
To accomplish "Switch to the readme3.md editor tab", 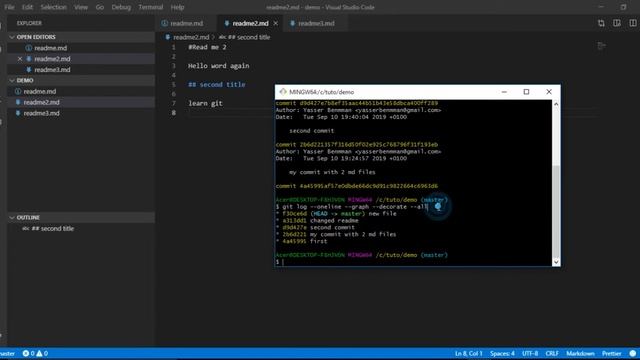I will (316, 23).
